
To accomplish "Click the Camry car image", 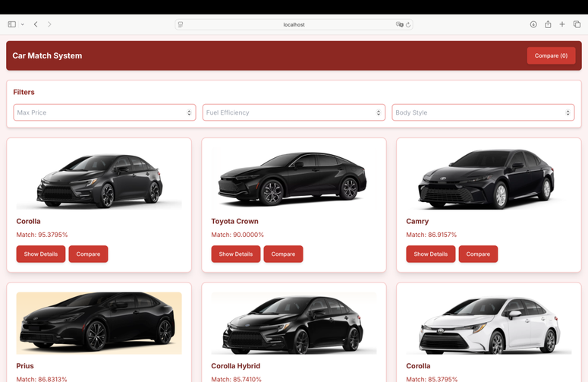I will point(489,178).
